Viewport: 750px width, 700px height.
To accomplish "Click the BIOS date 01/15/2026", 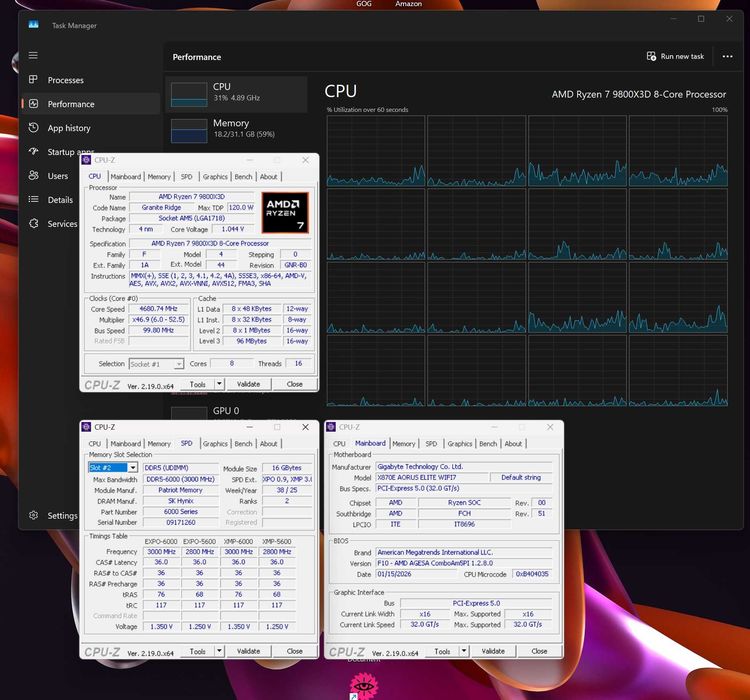I will coord(417,574).
